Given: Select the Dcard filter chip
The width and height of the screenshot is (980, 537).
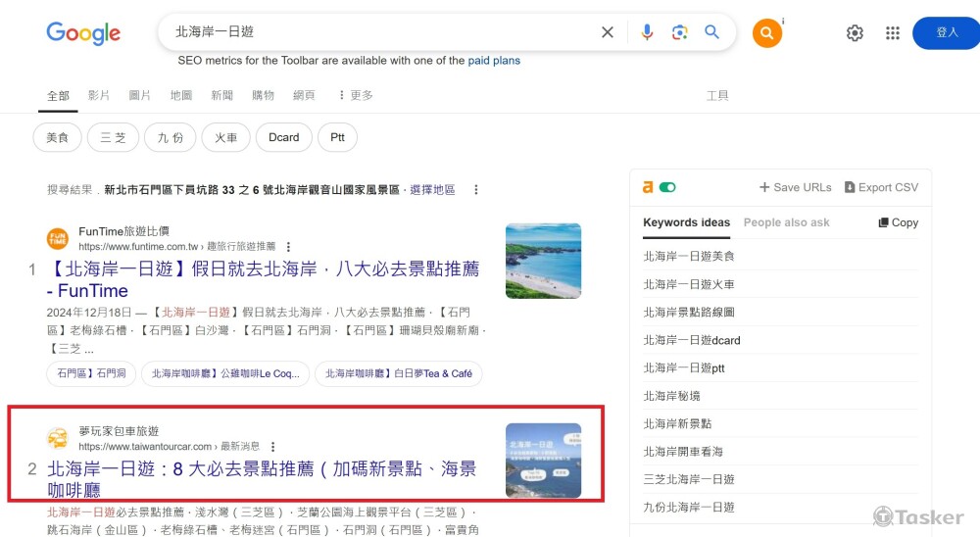Looking at the screenshot, I should (283, 137).
